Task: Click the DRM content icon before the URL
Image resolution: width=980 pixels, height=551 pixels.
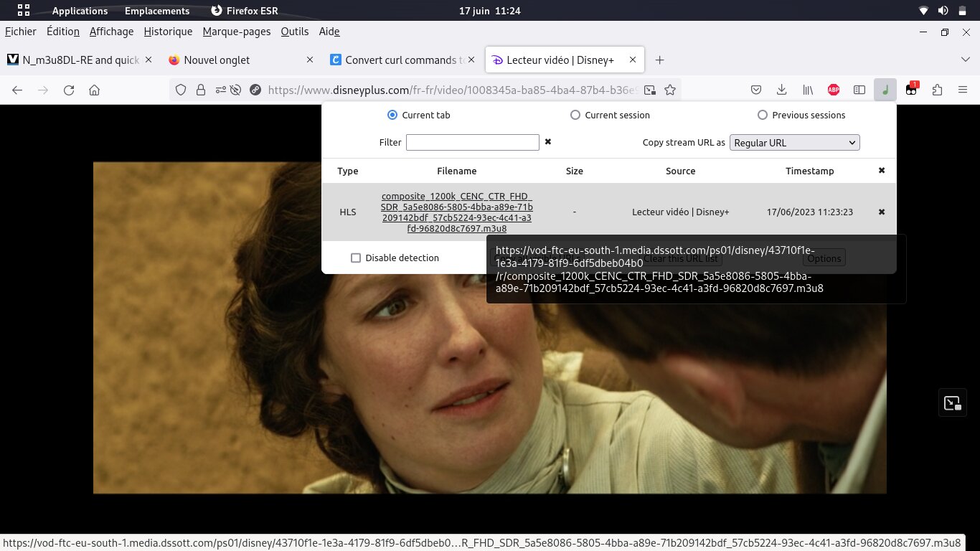Action: click(255, 90)
